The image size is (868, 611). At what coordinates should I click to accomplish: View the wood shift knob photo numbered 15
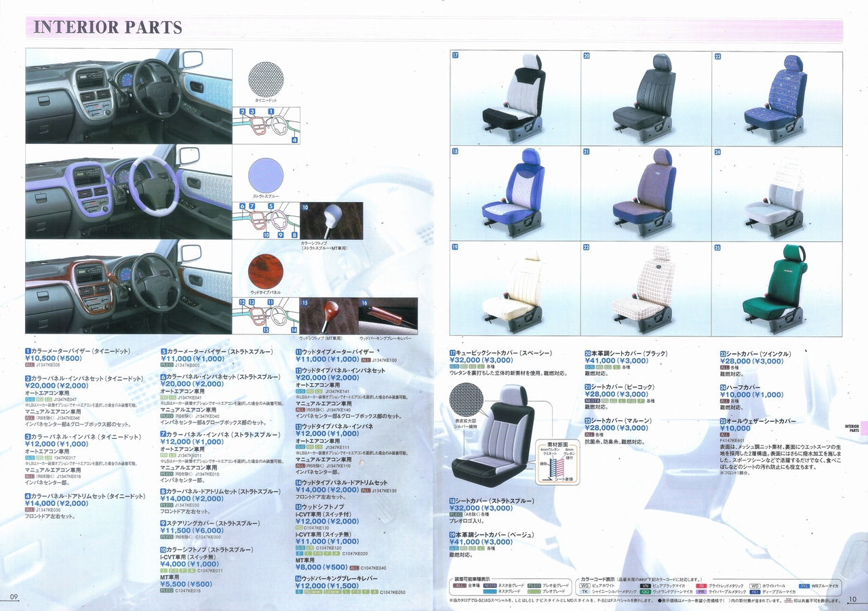[x=328, y=316]
